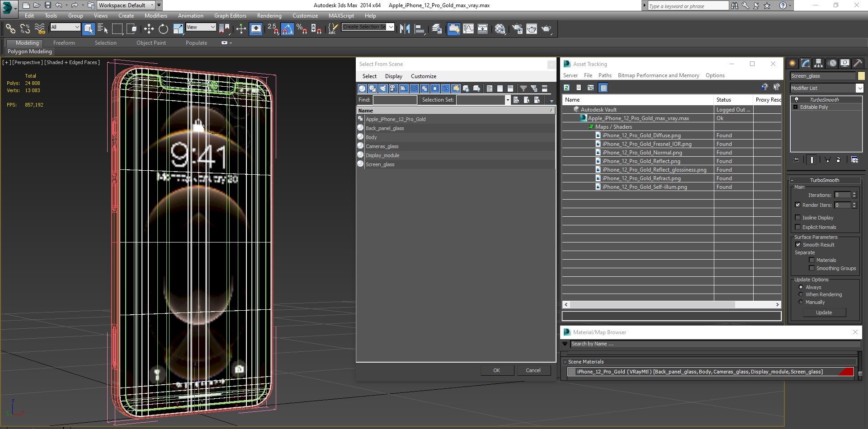Switch Asset Tracking to table view icon
Viewport: 868px width, 429px height.
click(604, 88)
